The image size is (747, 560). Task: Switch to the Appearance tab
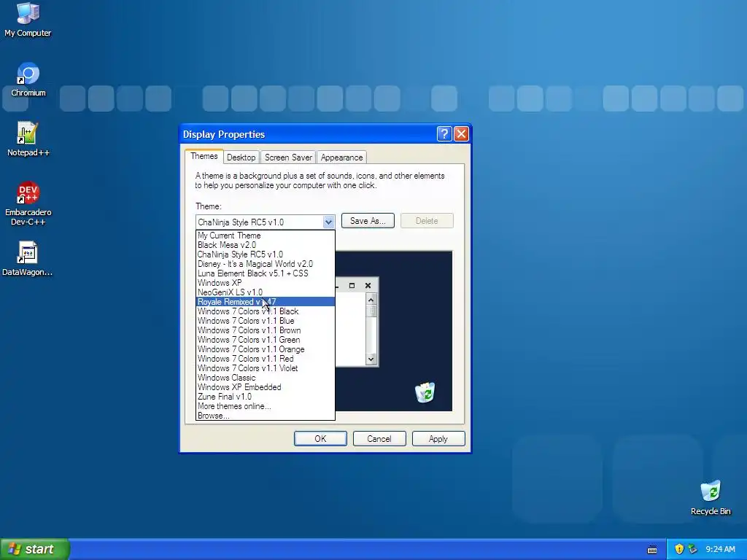[x=341, y=157]
